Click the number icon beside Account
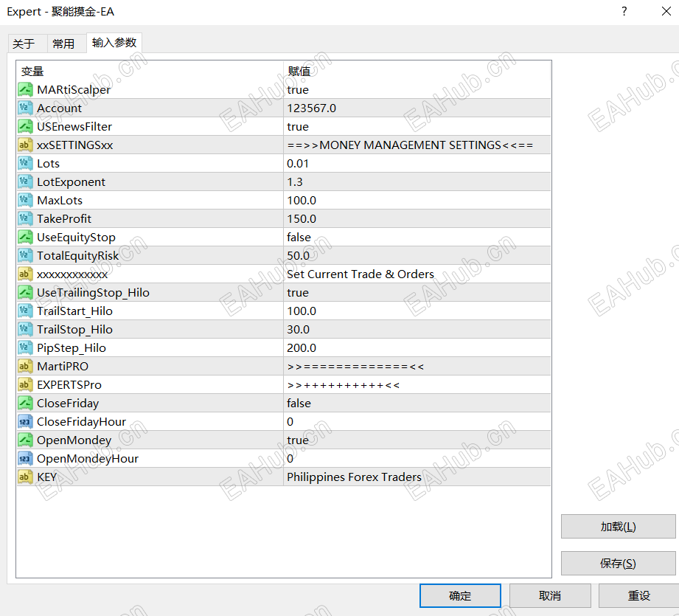 (25, 108)
